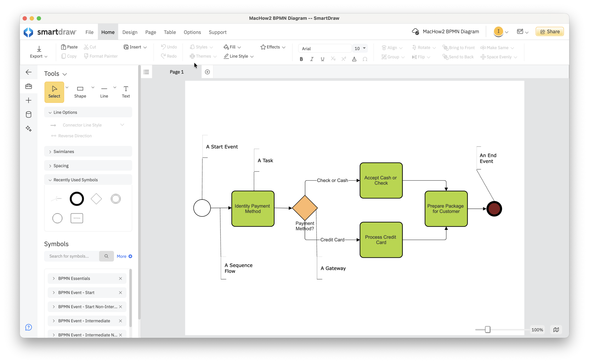Click the thin circle start event symbol
The image size is (589, 364).
click(57, 218)
